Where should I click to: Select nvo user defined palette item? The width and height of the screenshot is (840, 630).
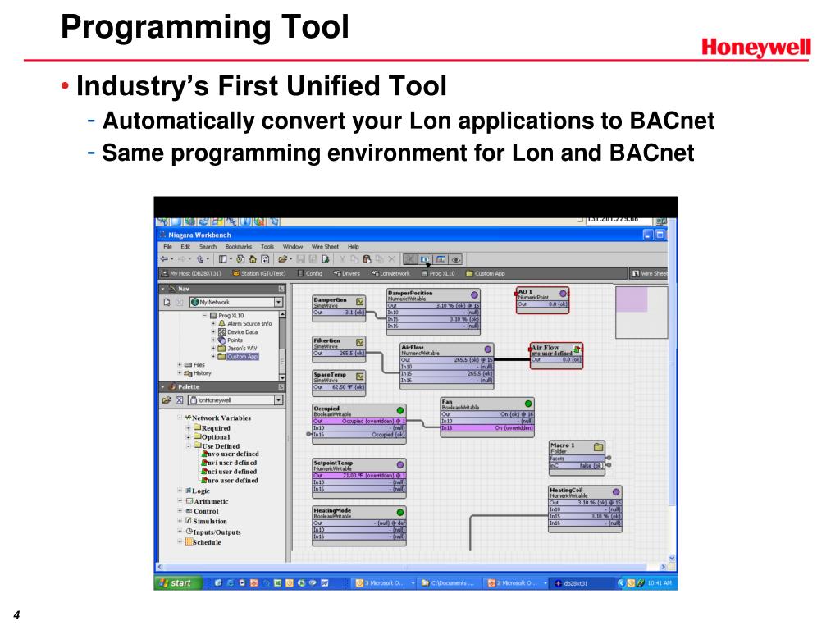(x=230, y=454)
